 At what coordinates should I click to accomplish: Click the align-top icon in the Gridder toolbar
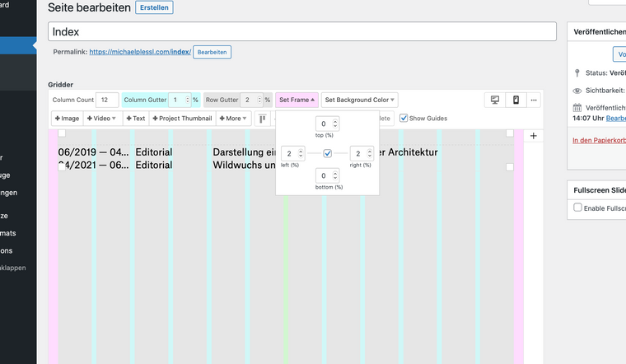point(263,119)
